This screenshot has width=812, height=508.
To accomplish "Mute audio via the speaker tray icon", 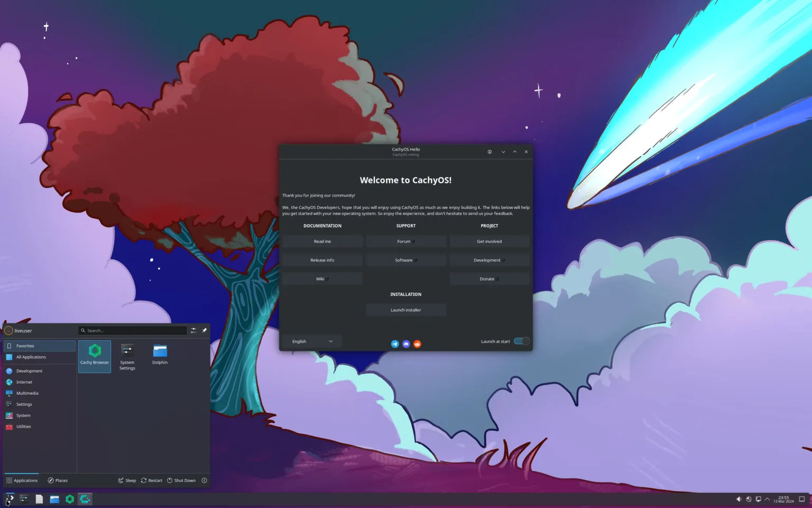I will 739,498.
